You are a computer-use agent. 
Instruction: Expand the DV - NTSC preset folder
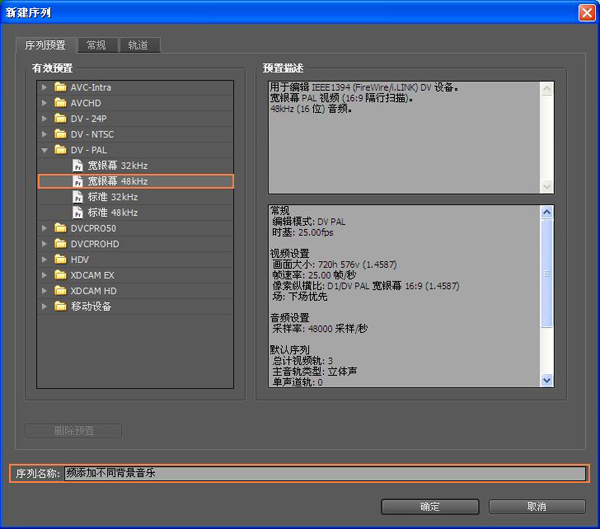click(44, 134)
